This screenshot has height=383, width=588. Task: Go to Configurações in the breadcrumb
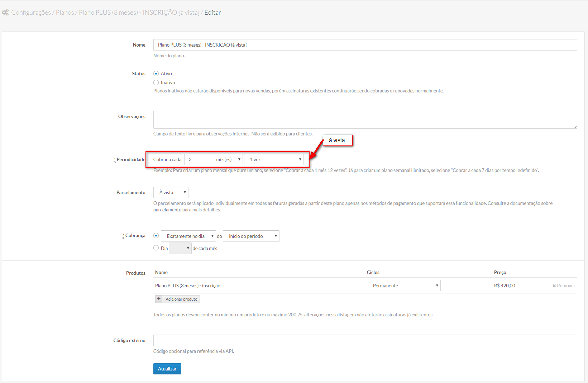pyautogui.click(x=31, y=13)
